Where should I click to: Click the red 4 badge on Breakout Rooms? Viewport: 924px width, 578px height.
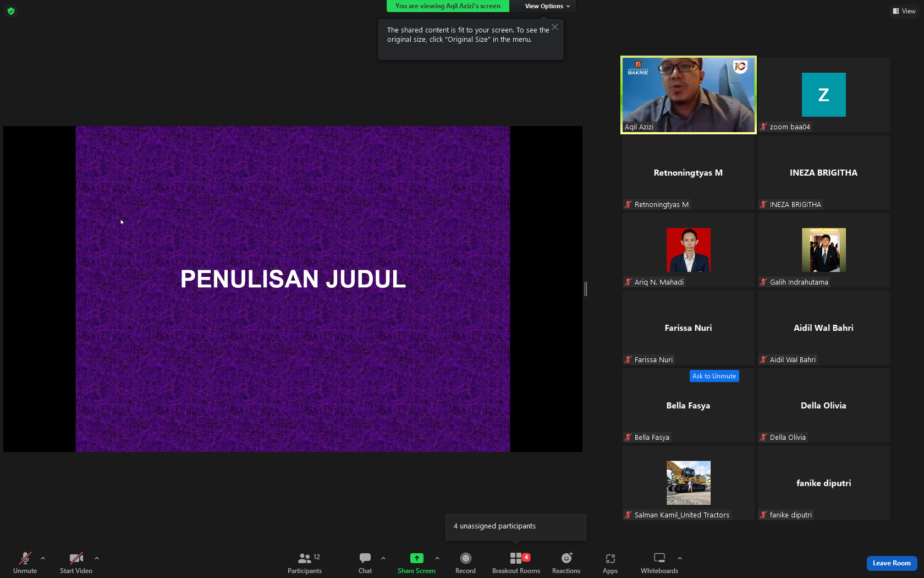[x=526, y=557]
